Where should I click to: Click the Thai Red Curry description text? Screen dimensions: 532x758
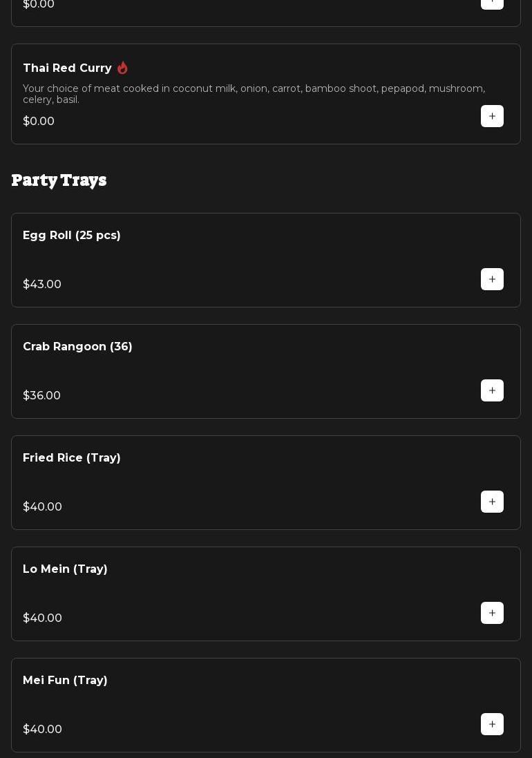(x=254, y=94)
